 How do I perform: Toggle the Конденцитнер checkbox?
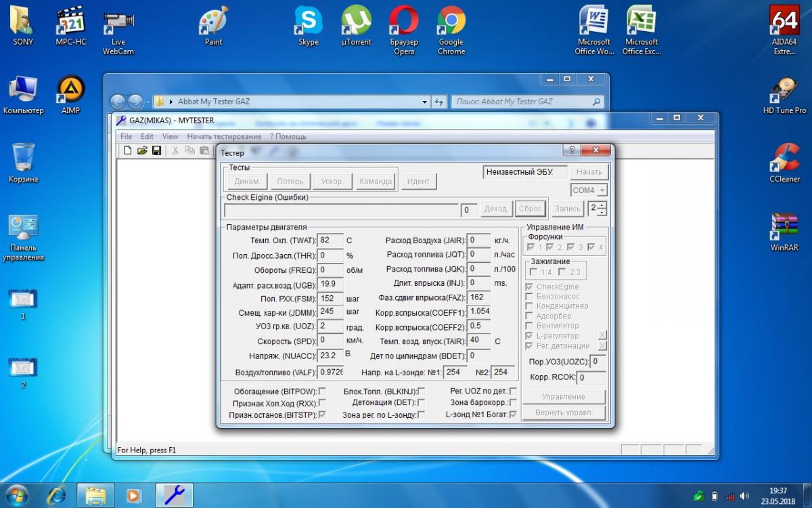point(530,306)
